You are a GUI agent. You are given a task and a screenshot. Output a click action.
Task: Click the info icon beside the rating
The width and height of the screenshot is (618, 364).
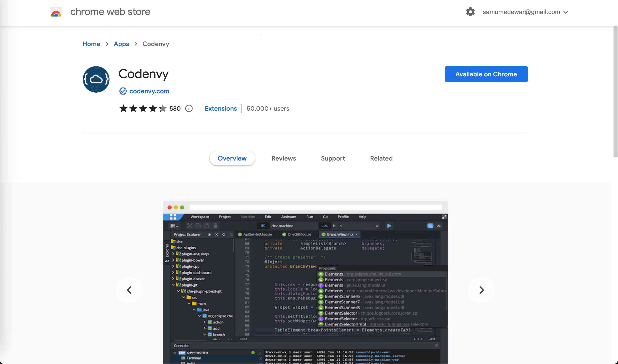[x=189, y=108]
